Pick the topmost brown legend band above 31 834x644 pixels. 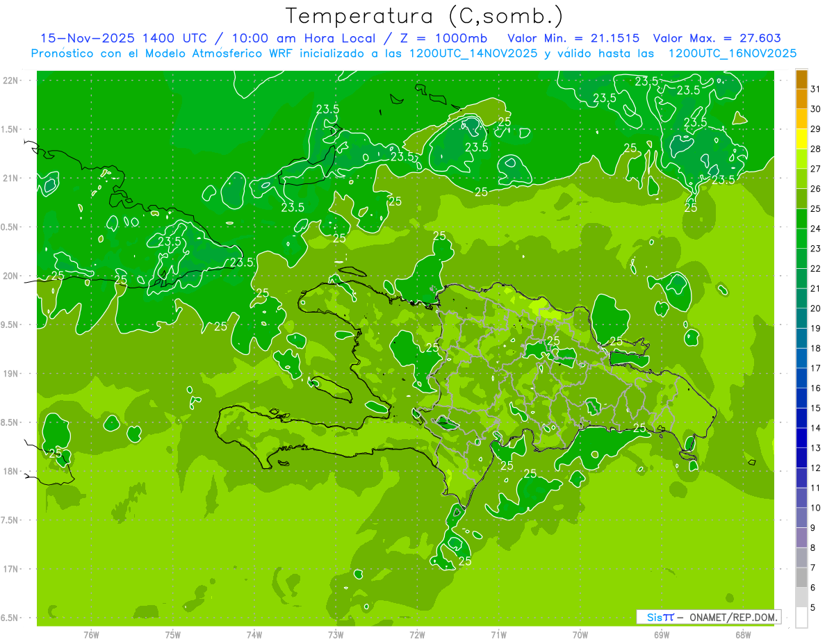(801, 79)
